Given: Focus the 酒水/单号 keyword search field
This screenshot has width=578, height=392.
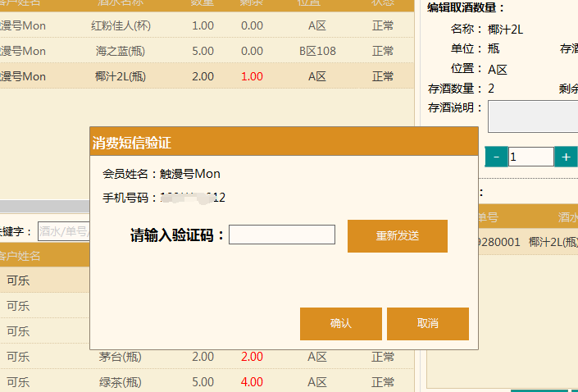Looking at the screenshot, I should coord(63,232).
